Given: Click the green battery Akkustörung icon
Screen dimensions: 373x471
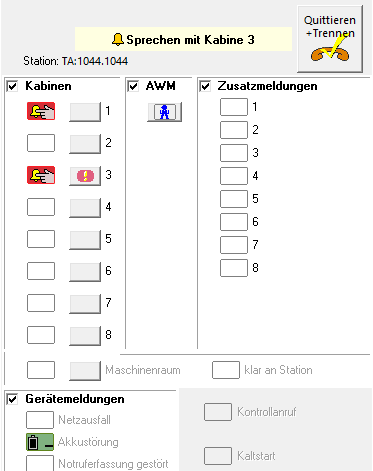Looking at the screenshot, I should [x=40, y=442].
